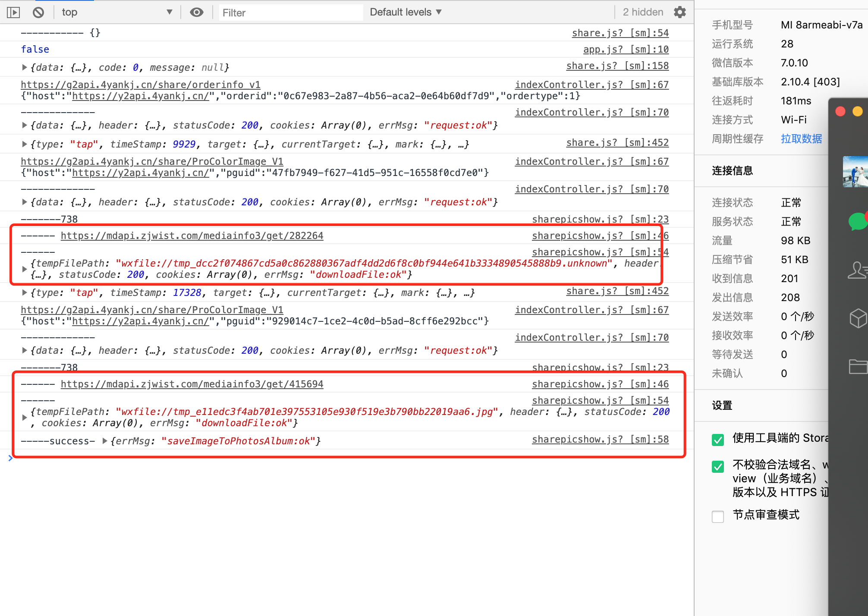Uncheck the 使用工具端的 Storage checkbox
This screenshot has height=616, width=868.
pos(718,440)
